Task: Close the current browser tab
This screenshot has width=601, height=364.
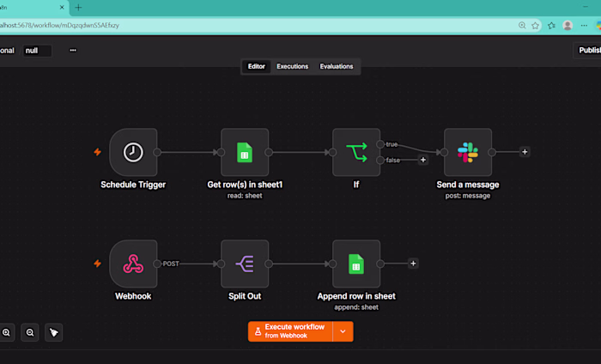Action: [62, 7]
